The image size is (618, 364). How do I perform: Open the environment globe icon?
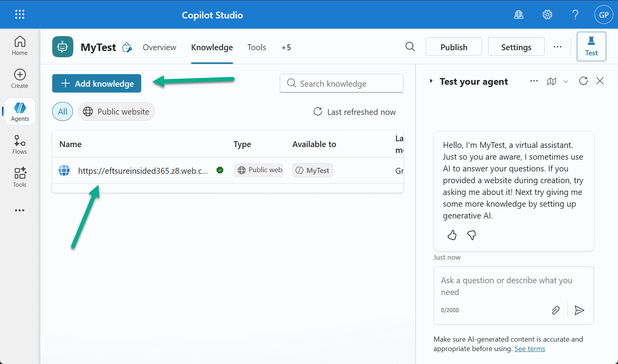tap(519, 15)
